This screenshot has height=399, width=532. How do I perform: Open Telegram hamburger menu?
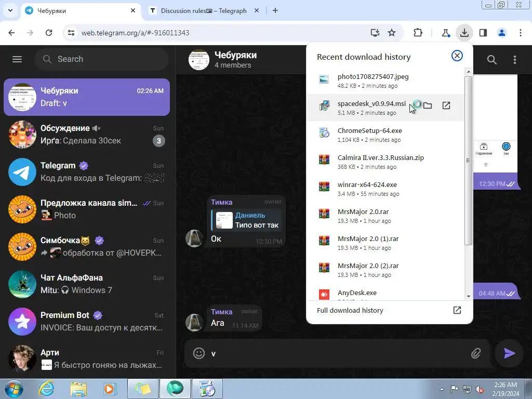pyautogui.click(x=17, y=59)
